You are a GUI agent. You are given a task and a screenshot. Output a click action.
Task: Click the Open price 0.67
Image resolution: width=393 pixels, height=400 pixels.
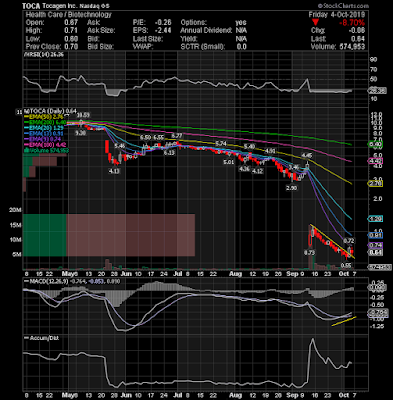coord(71,23)
